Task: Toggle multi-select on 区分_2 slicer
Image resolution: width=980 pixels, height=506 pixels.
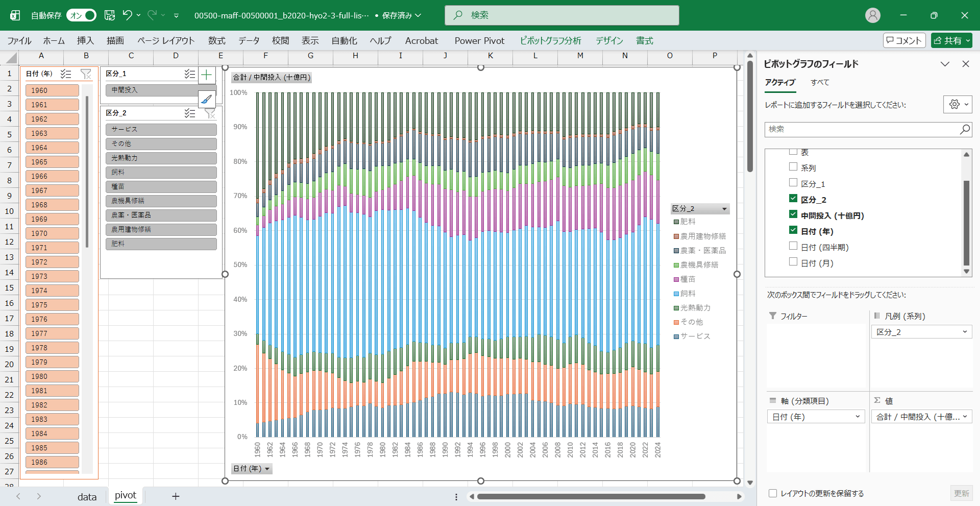Action: click(x=190, y=113)
